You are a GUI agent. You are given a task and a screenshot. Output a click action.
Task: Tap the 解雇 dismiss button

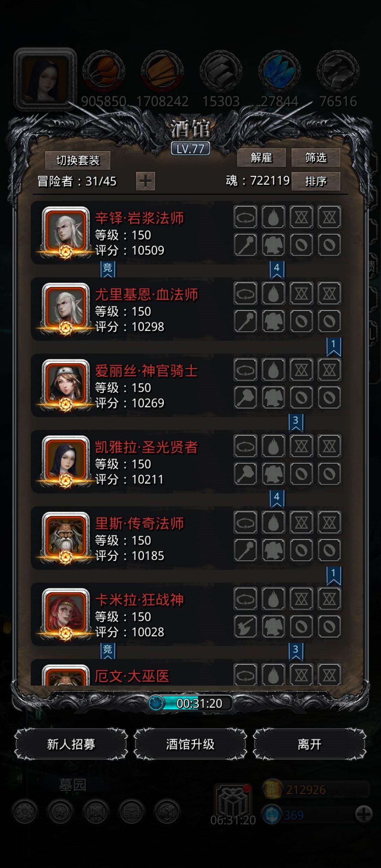(x=261, y=157)
